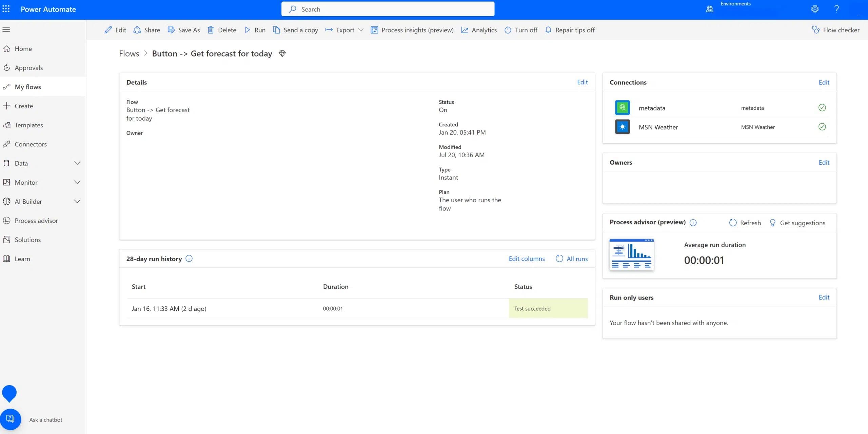Click the Environments globe icon

[710, 9]
